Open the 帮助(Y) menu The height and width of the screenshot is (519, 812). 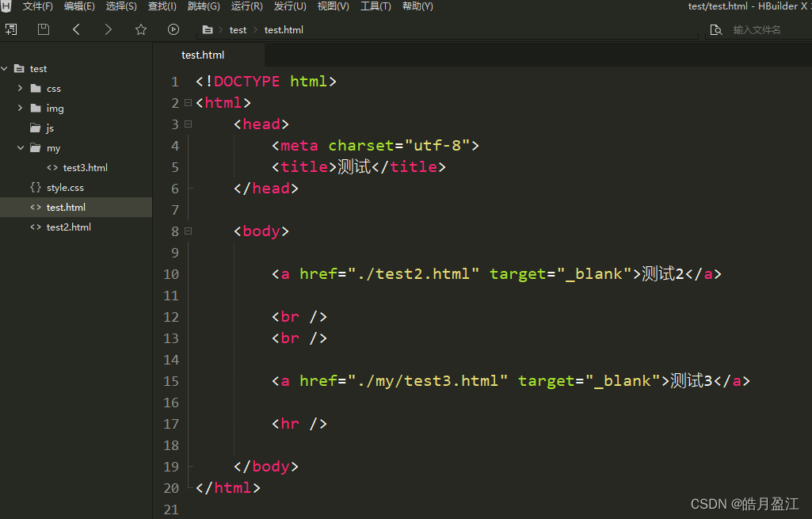pos(417,6)
